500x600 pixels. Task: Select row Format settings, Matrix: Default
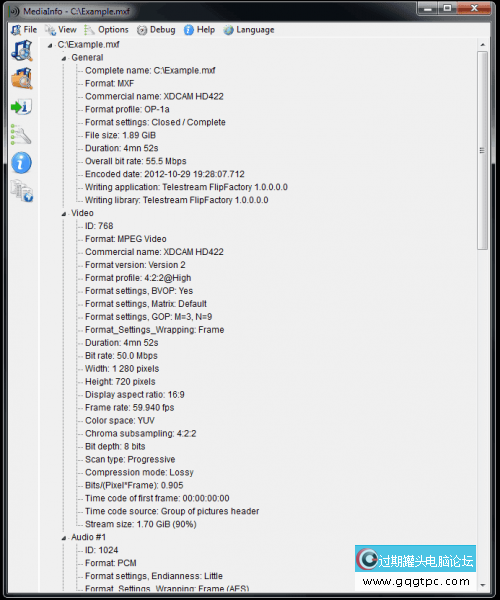(x=146, y=304)
